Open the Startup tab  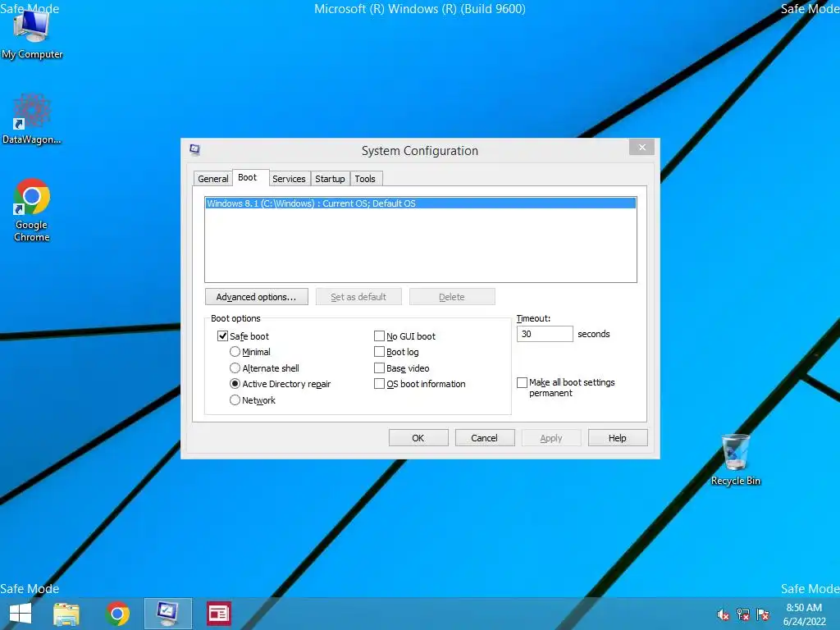click(x=330, y=179)
